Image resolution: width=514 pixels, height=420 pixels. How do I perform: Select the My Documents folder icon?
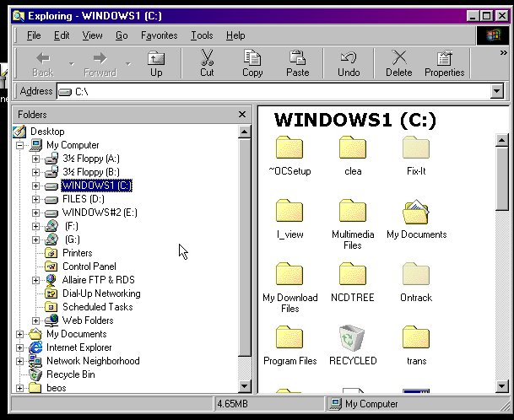click(416, 213)
